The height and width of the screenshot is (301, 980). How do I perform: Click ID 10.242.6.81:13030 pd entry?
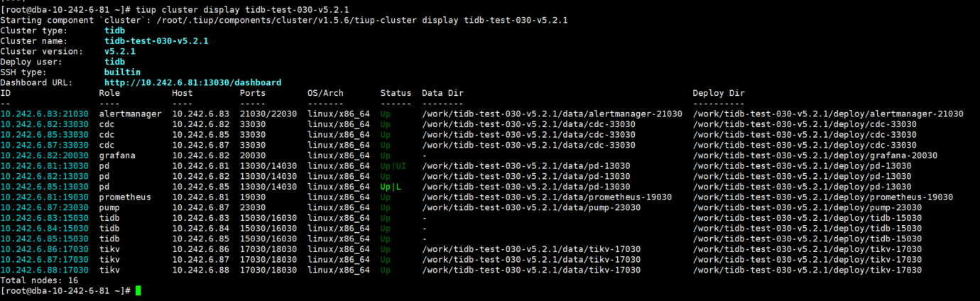(44, 166)
